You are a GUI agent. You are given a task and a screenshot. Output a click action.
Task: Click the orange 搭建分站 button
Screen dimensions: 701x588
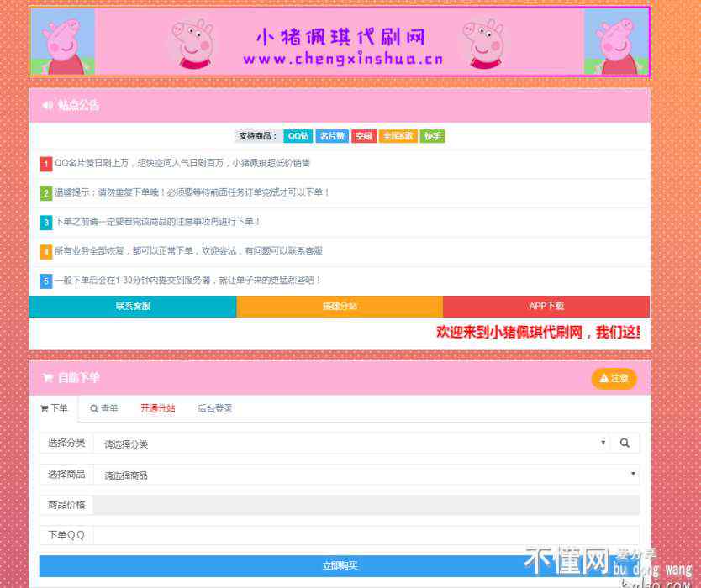tap(340, 307)
